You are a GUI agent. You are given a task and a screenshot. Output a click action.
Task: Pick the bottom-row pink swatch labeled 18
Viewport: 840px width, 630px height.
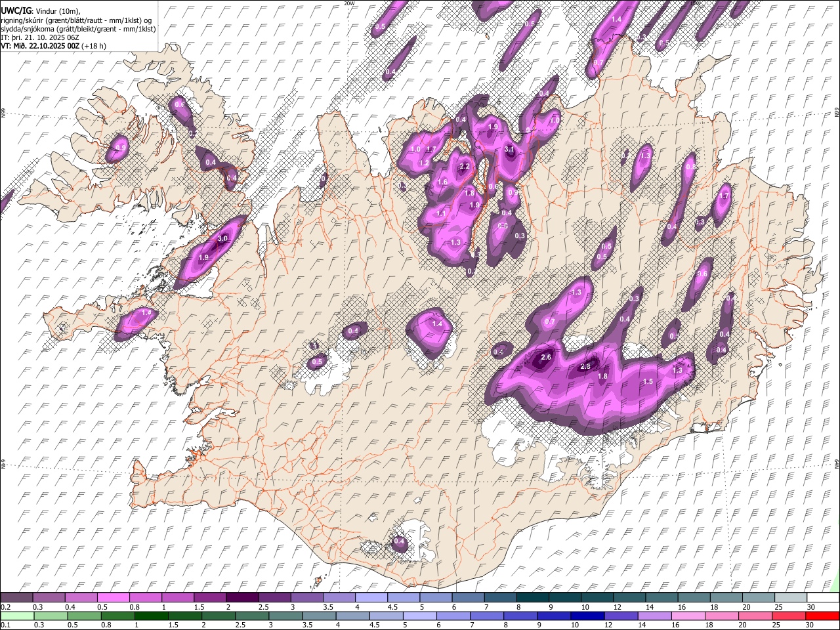[723, 616]
